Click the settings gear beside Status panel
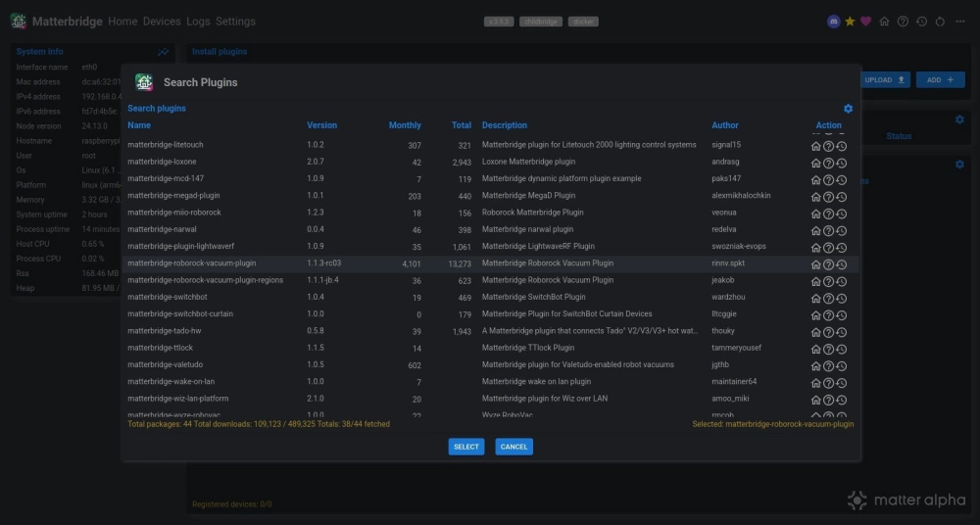This screenshot has height=525, width=980. coord(959,119)
